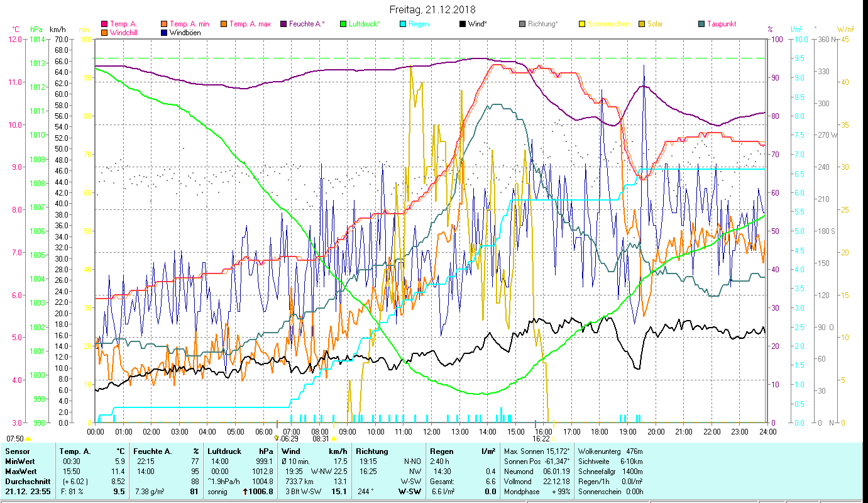Screen dimensions: 868x503
Task: Select the 'MaxWert' row label
Action: pos(21,472)
